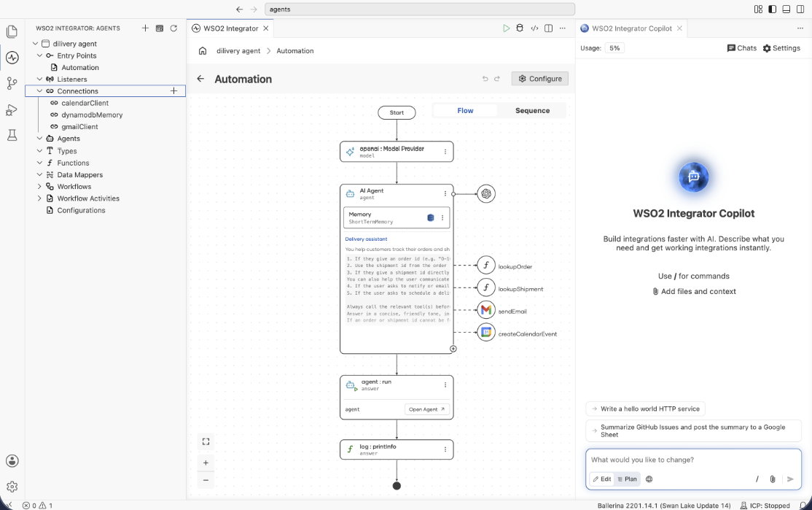This screenshot has width=812, height=510.
Task: Click the Run green play icon
Action: coord(506,28)
